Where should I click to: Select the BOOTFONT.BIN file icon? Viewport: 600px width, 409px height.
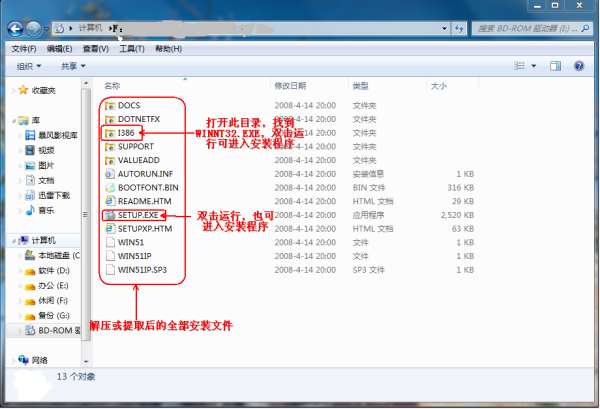click(x=110, y=187)
